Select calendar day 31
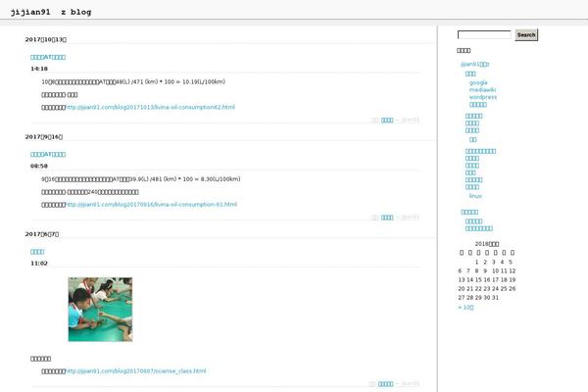588x392 pixels. 495,298
